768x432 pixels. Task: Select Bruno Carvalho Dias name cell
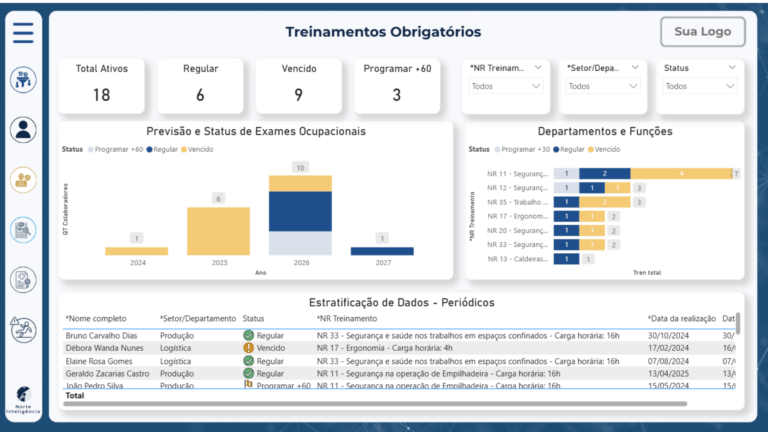[101, 336]
